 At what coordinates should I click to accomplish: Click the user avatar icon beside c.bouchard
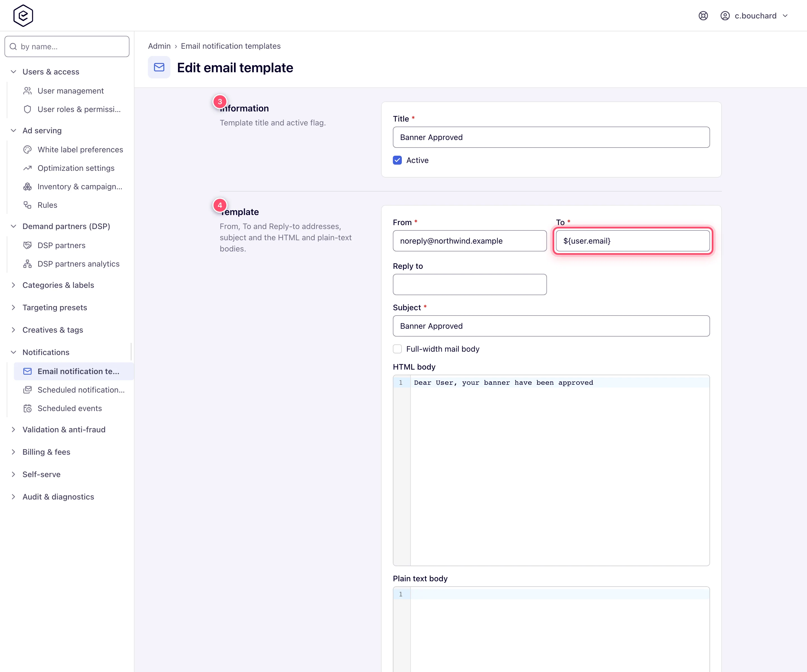tap(725, 16)
